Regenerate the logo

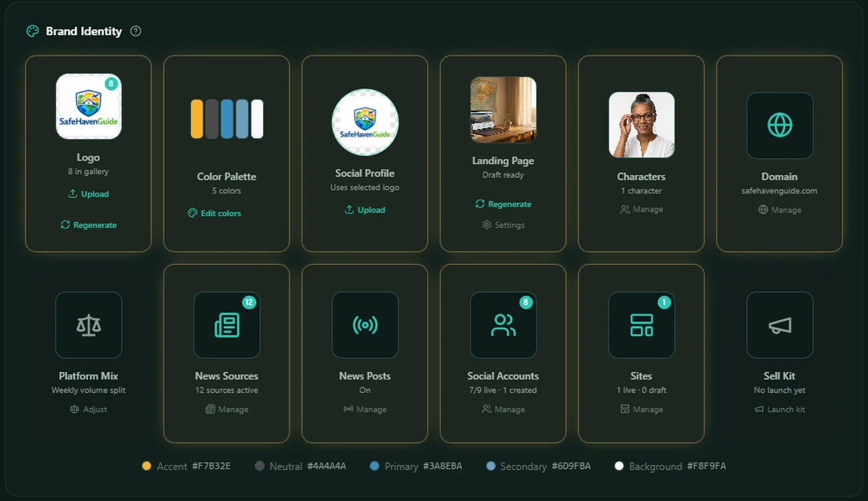pos(89,225)
